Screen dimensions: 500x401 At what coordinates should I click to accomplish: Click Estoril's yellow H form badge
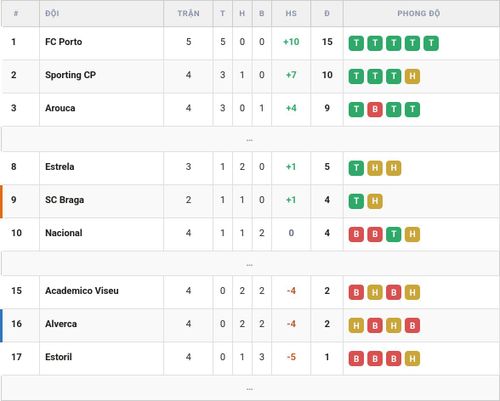point(412,359)
